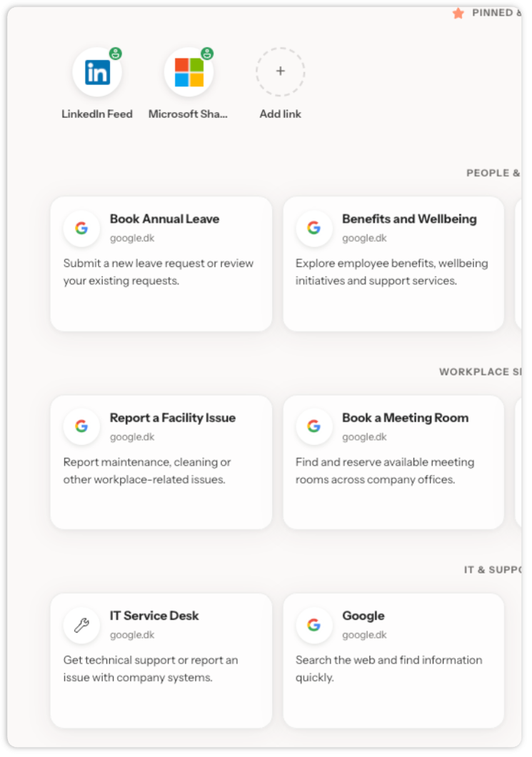Image resolution: width=532 pixels, height=757 pixels.
Task: Open the LinkedIn Feed shortcut icon
Action: coord(97,72)
